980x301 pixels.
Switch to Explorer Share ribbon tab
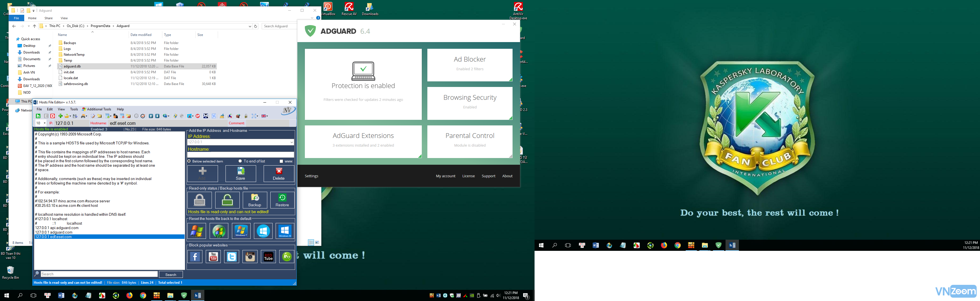(x=48, y=18)
